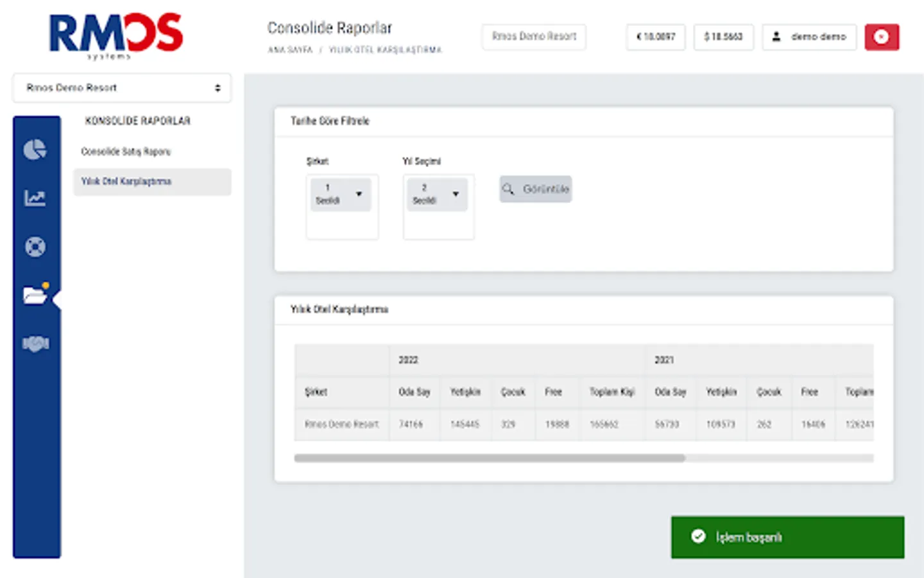The image size is (924, 578).
Task: Click the user icon beside demo demo
Action: 776,37
